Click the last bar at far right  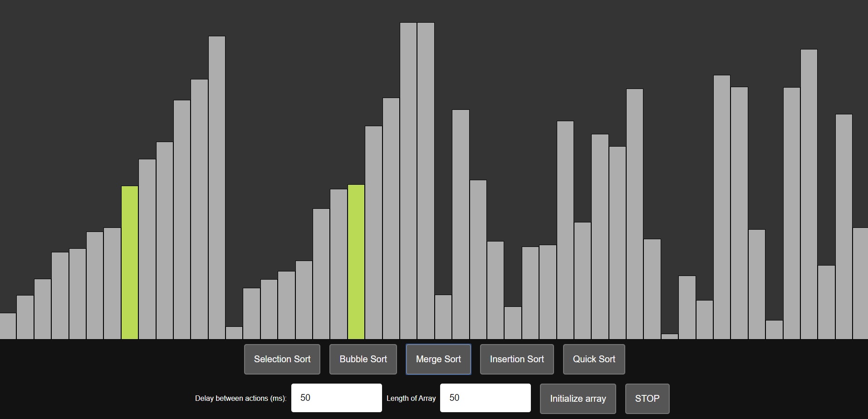coord(860,283)
